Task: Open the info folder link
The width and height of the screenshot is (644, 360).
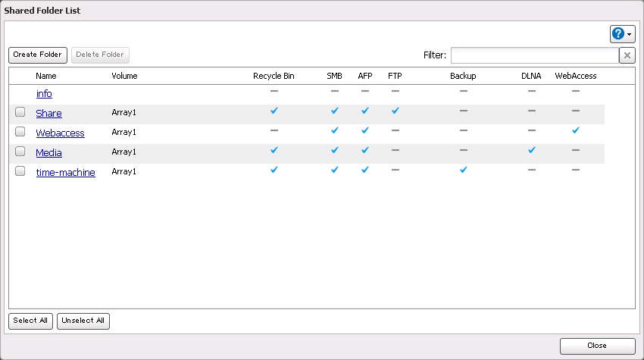Action: [x=44, y=94]
